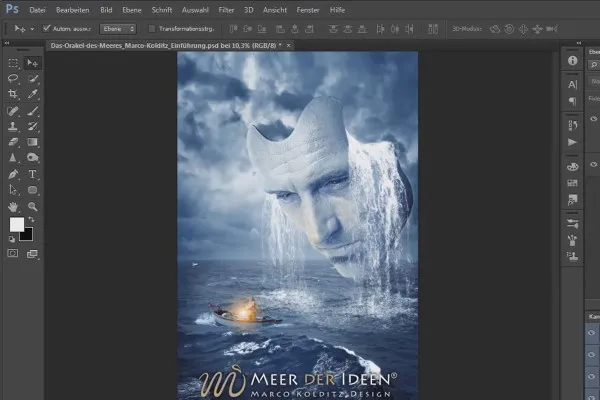Click the 3D roll mode icon
The height and width of the screenshot is (400, 600).
509,29
